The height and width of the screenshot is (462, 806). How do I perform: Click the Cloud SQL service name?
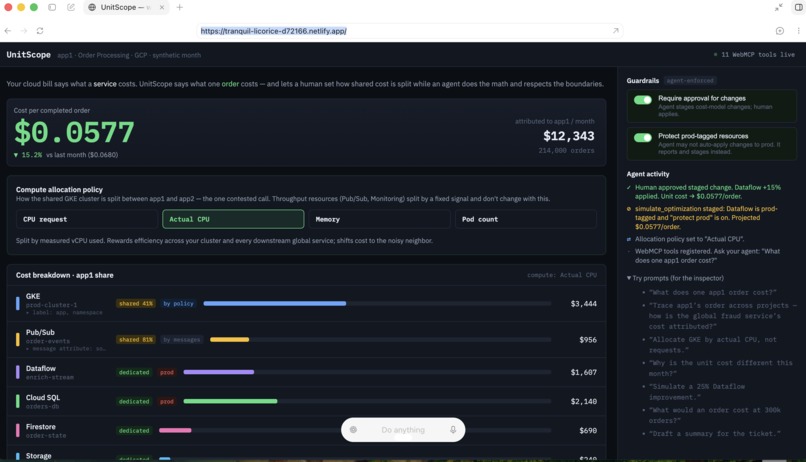43,397
